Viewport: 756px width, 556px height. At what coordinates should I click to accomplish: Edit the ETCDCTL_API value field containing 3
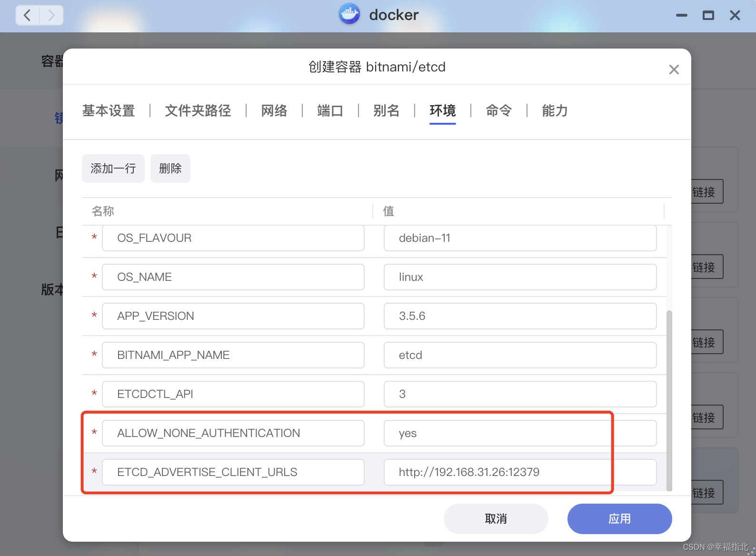click(520, 394)
